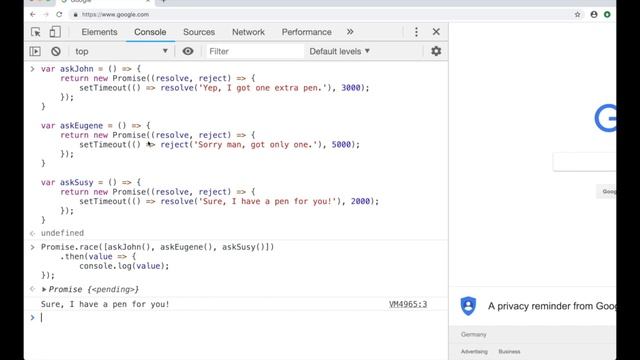Show the console sidebar
The width and height of the screenshot is (640, 360).
pos(35,51)
